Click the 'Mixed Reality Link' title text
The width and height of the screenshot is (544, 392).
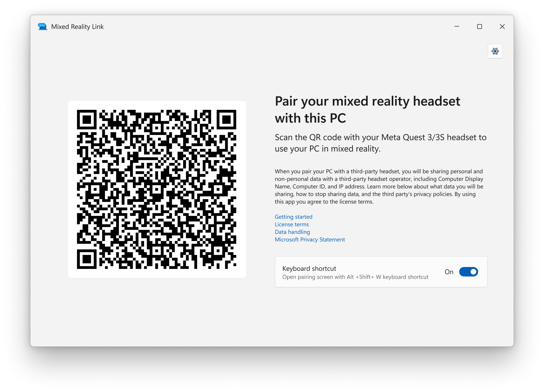[x=77, y=27]
